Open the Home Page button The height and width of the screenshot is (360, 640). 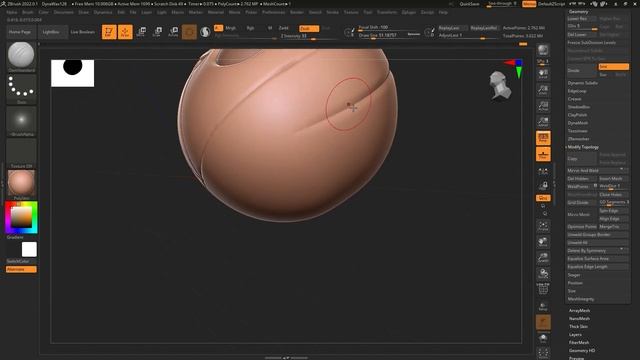pos(20,32)
